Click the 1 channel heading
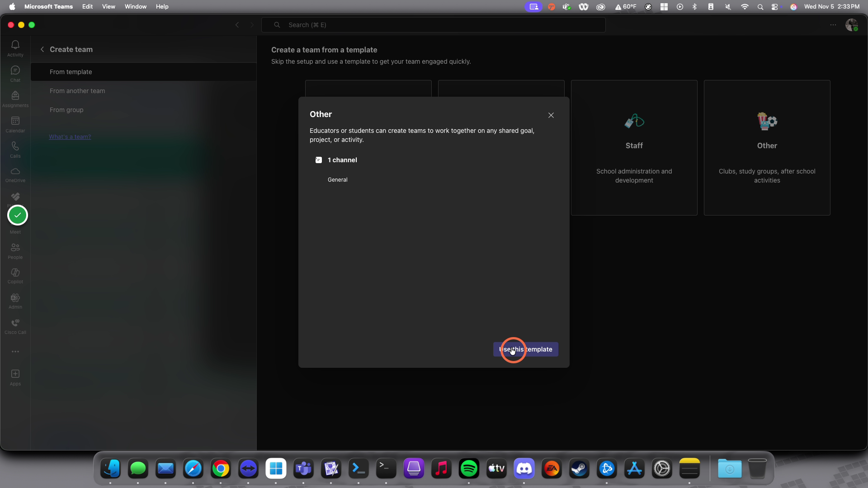Viewport: 868px width, 488px height. coord(342,160)
